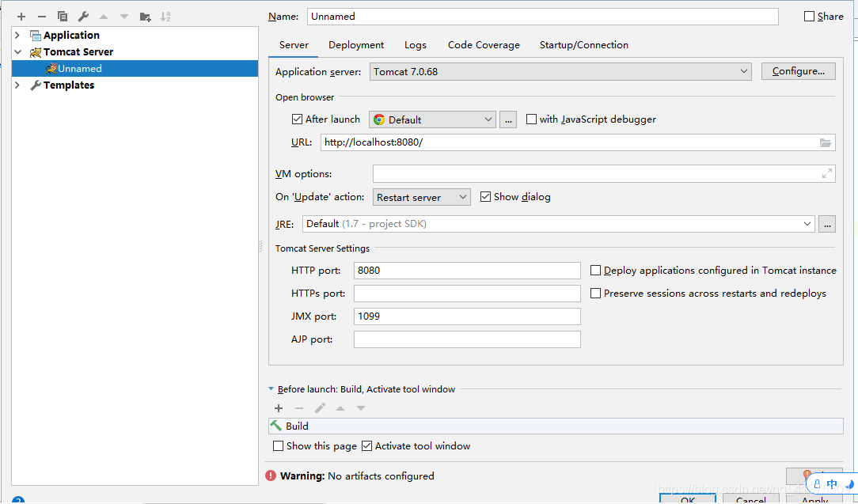858x504 pixels.
Task: Click the red warning error icon
Action: click(x=271, y=476)
